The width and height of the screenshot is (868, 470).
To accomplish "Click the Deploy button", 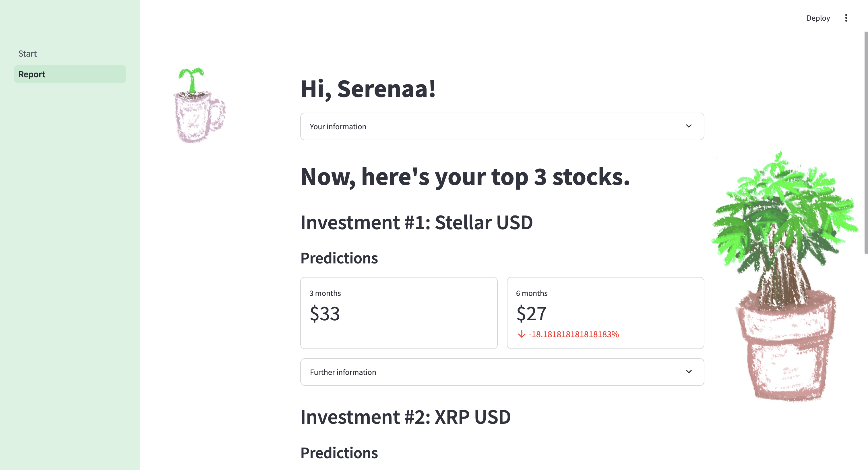I will pos(818,18).
